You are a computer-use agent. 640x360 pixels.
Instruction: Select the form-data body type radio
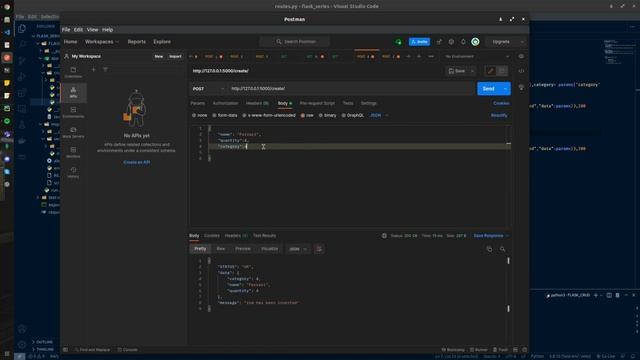point(214,116)
